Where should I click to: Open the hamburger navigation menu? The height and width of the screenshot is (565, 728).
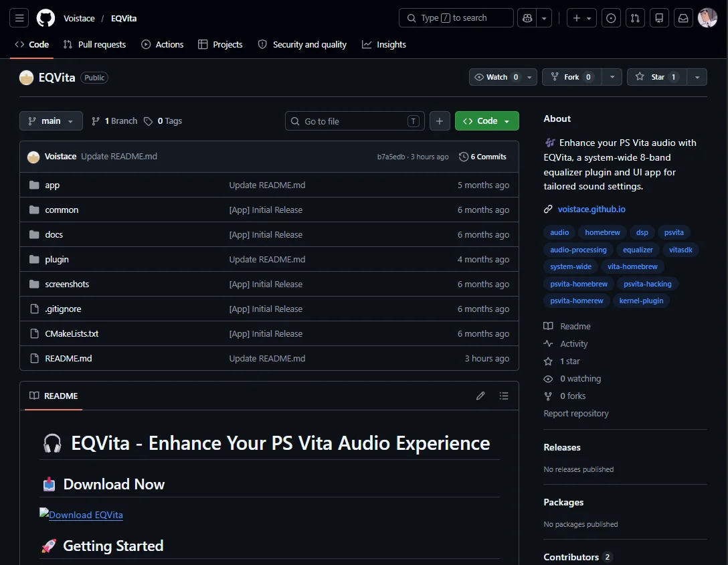[x=19, y=18]
